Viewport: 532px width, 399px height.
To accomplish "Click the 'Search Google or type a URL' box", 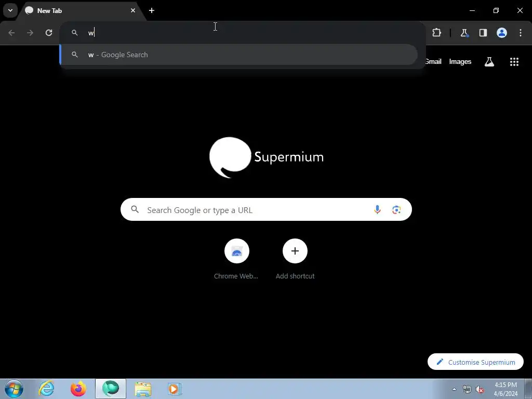I will [x=266, y=210].
